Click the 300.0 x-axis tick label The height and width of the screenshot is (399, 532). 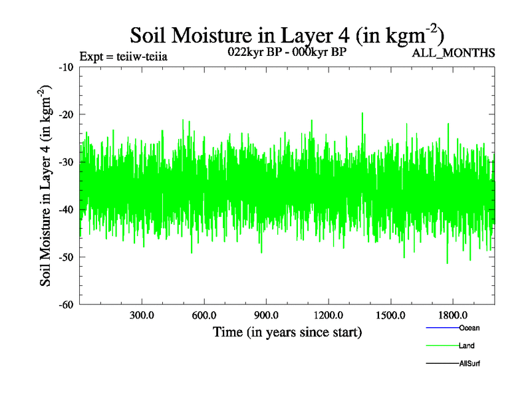(142, 315)
